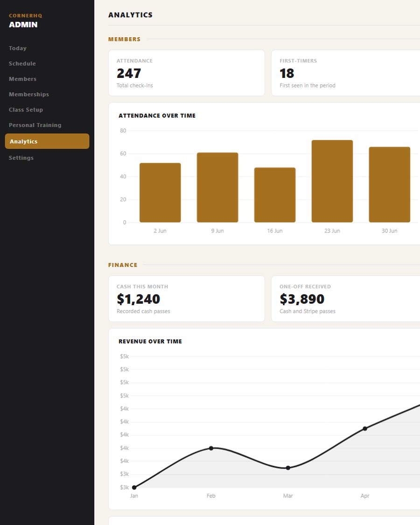Click the '80' y-axis label
420x525 pixels.
[x=123, y=131]
